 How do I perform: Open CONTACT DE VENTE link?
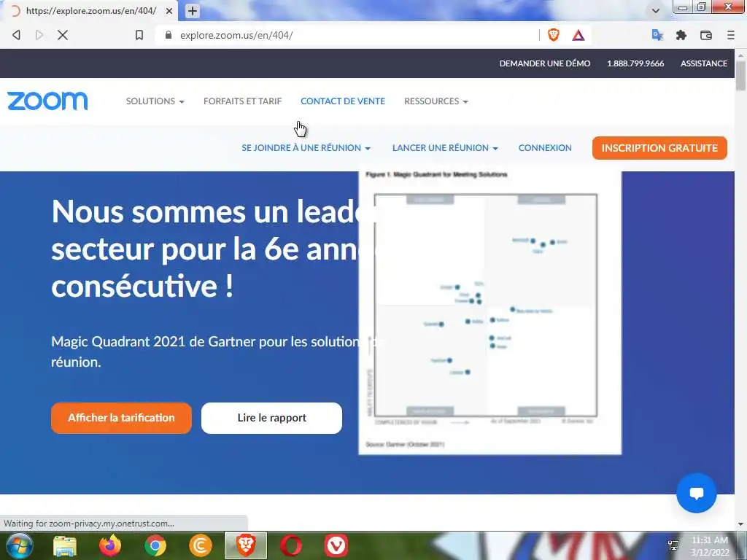343,101
